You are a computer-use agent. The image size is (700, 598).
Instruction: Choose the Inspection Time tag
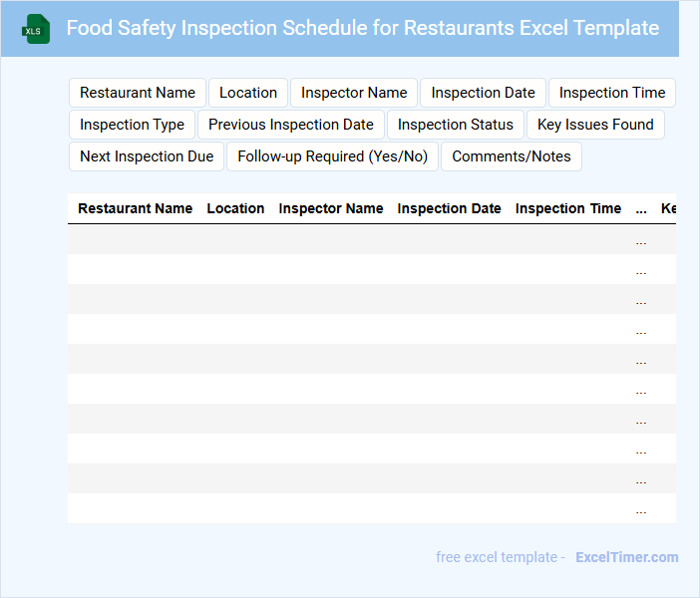(611, 93)
